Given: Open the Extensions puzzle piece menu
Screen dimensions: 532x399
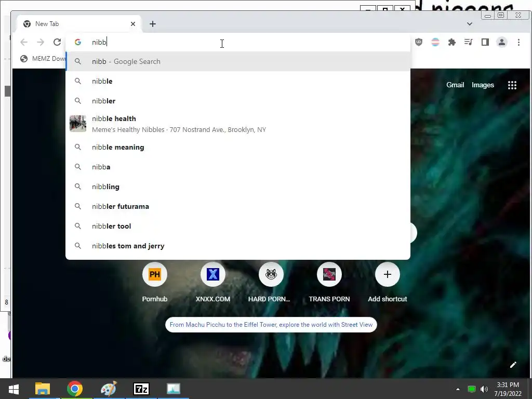Looking at the screenshot, I should click(452, 42).
